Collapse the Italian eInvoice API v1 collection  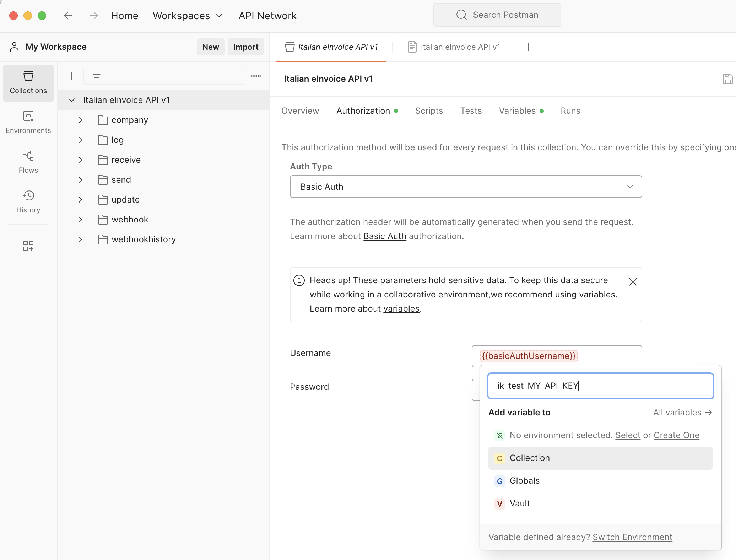(x=72, y=100)
